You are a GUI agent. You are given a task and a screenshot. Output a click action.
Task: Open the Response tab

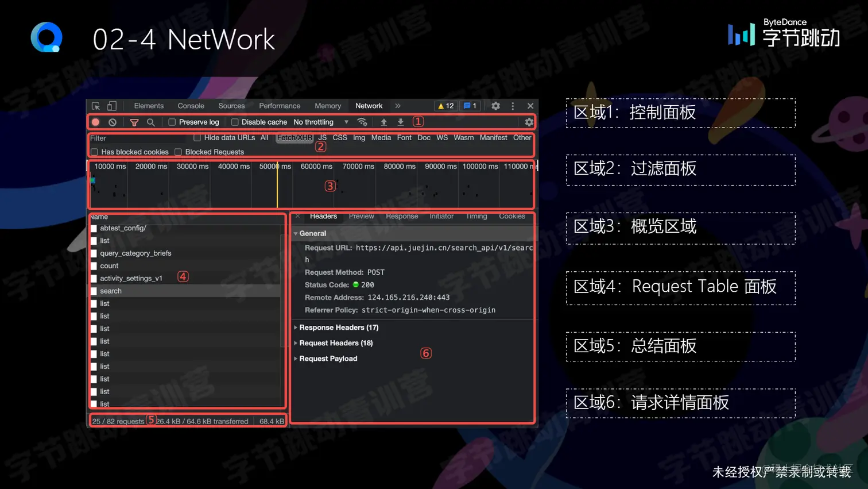402,216
